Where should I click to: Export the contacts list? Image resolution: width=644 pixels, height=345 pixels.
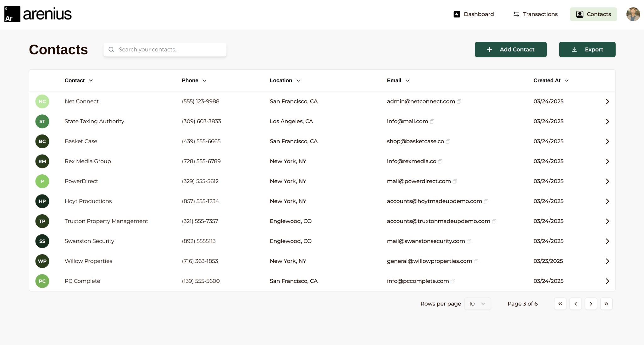pos(587,49)
